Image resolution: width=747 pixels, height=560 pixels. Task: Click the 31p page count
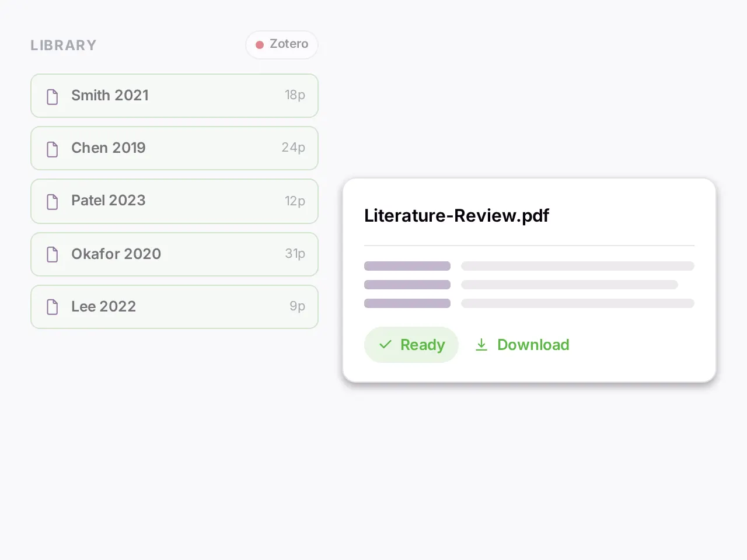295,254
